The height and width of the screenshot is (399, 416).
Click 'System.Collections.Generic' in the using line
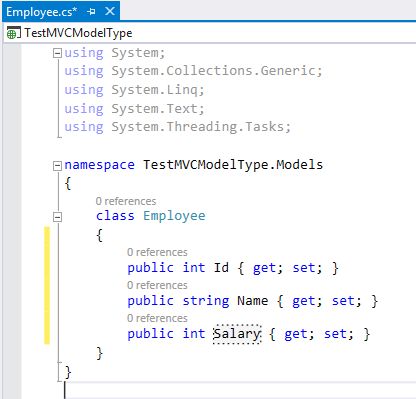click(x=213, y=71)
